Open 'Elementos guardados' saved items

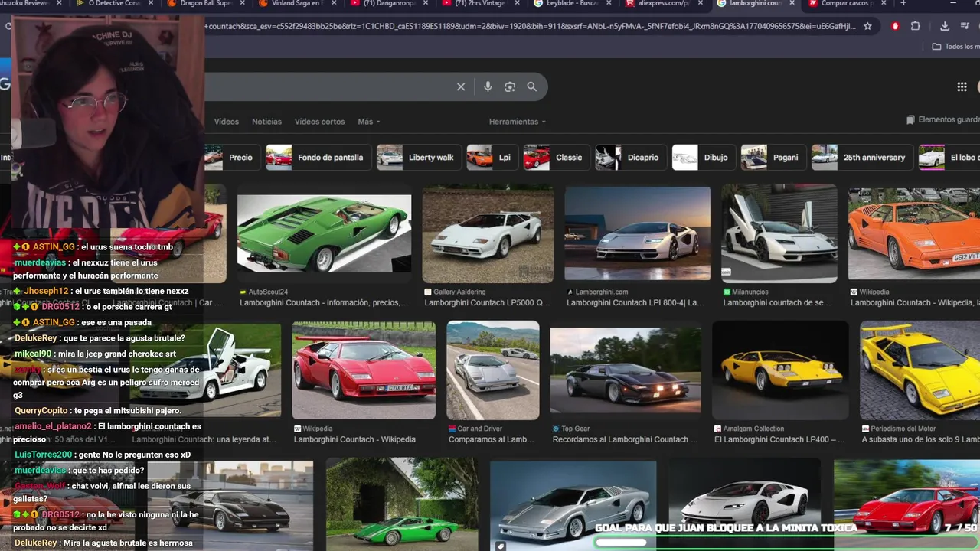942,120
